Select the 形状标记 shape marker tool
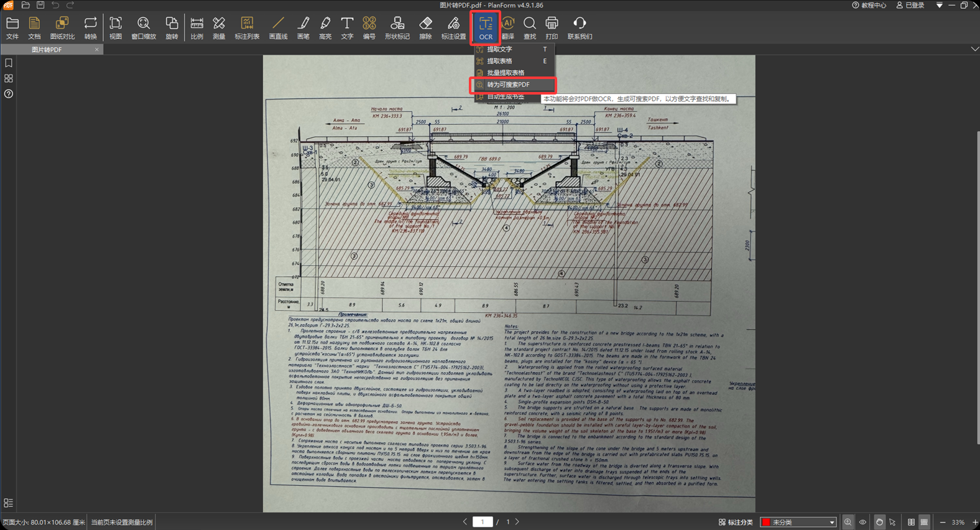Viewport: 980px width, 530px height. click(397, 28)
